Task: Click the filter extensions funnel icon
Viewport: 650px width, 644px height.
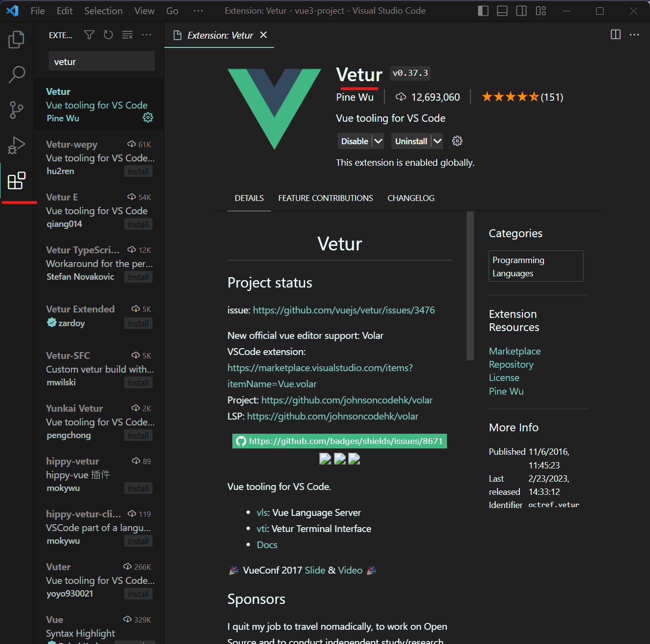Action: 89,35
